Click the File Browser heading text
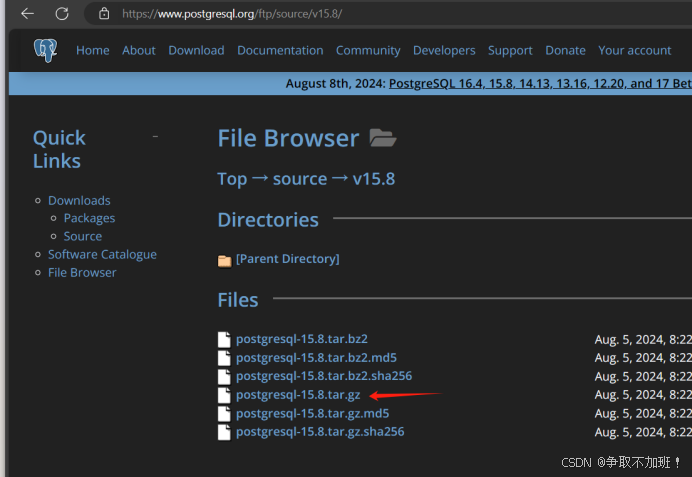Image resolution: width=692 pixels, height=477 pixels. coord(288,138)
